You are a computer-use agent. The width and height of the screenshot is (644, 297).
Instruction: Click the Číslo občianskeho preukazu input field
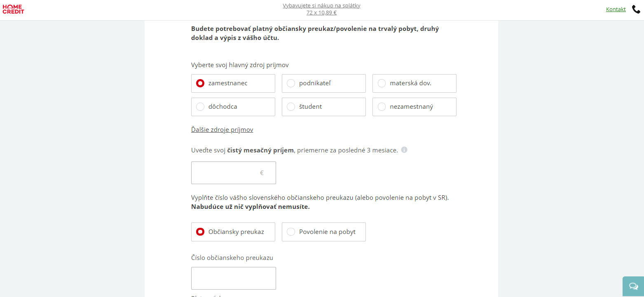click(x=234, y=278)
